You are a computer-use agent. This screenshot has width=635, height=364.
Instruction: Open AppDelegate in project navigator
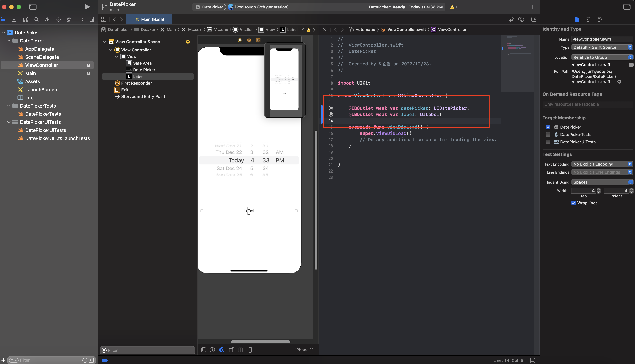click(39, 49)
